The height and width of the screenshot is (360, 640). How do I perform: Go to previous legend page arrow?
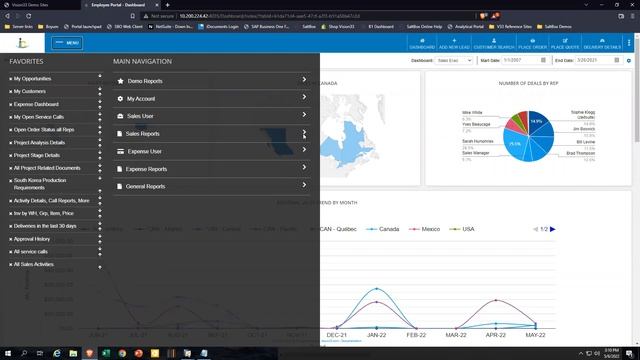[x=536, y=229]
